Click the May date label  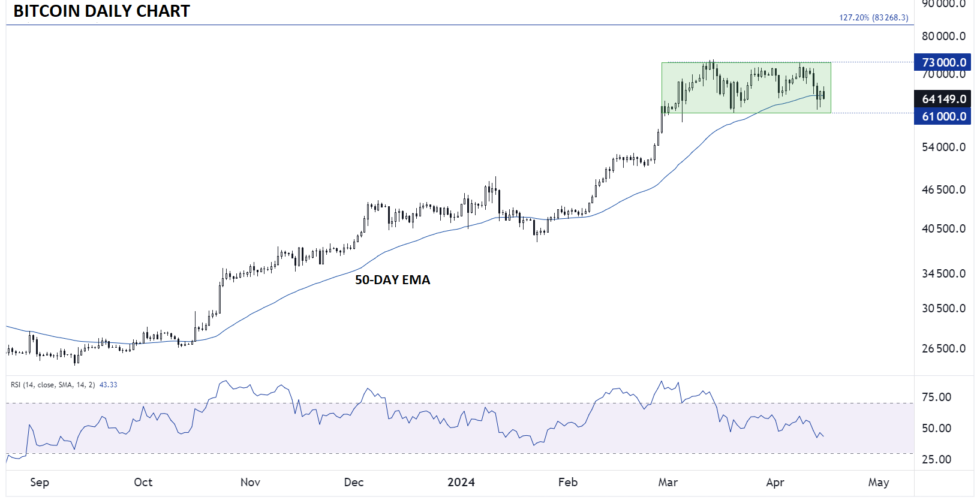[x=879, y=482]
